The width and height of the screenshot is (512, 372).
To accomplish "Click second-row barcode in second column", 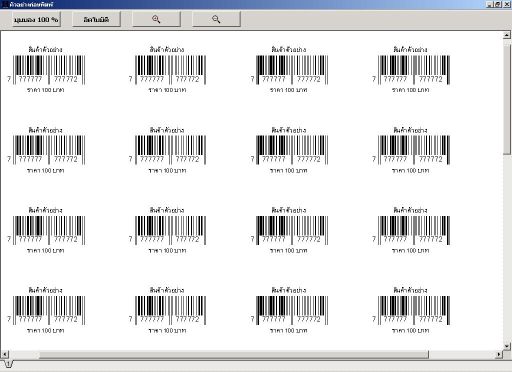I will pos(167,150).
